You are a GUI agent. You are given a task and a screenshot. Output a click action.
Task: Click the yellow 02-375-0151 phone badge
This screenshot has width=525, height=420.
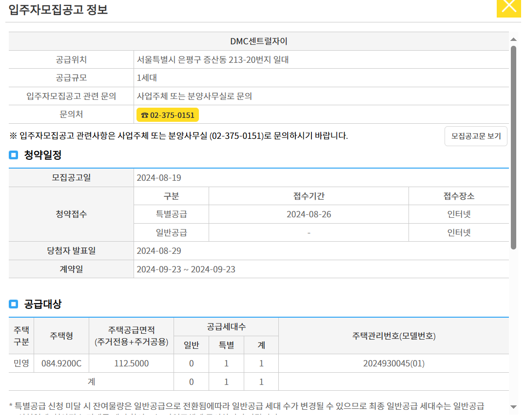[167, 115]
